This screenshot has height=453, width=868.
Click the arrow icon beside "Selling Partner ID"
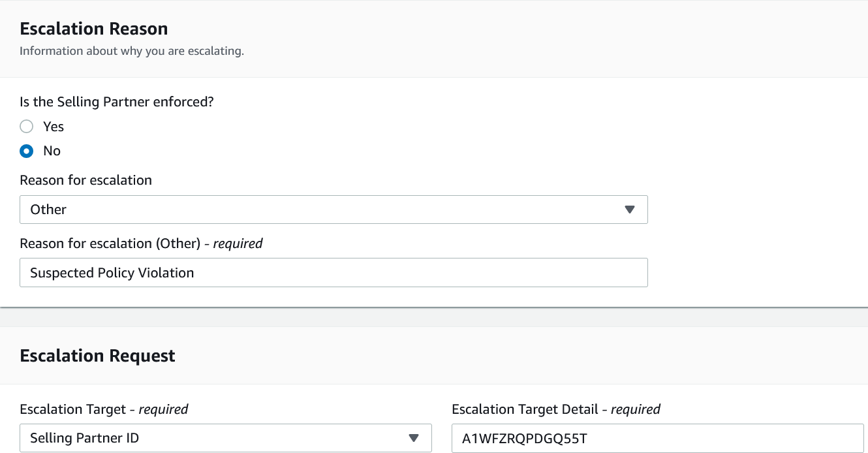pos(413,438)
